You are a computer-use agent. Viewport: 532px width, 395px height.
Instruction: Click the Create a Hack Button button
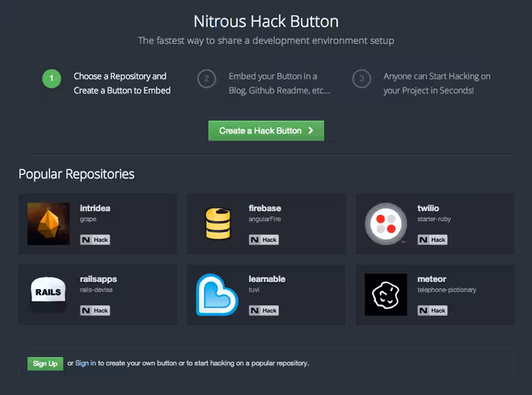(266, 131)
